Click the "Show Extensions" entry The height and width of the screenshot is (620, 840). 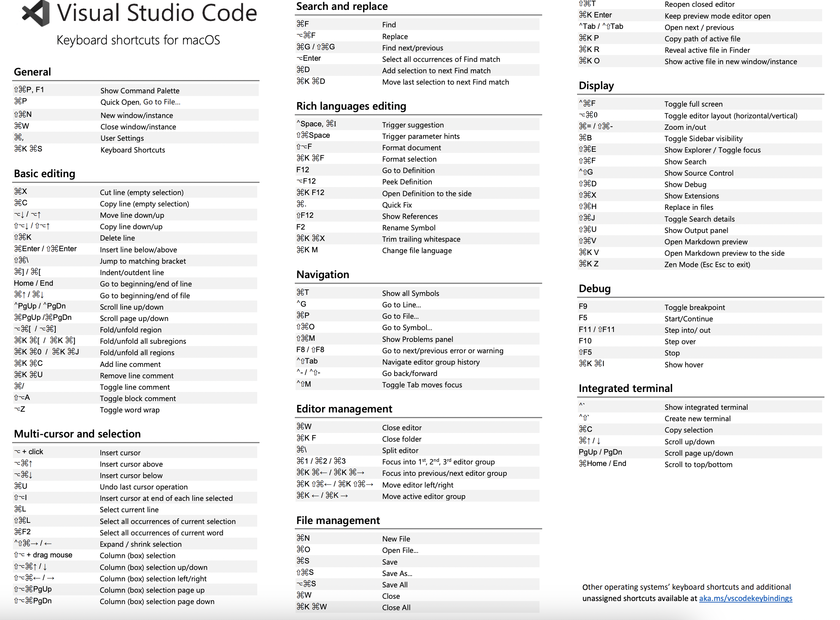pos(692,196)
